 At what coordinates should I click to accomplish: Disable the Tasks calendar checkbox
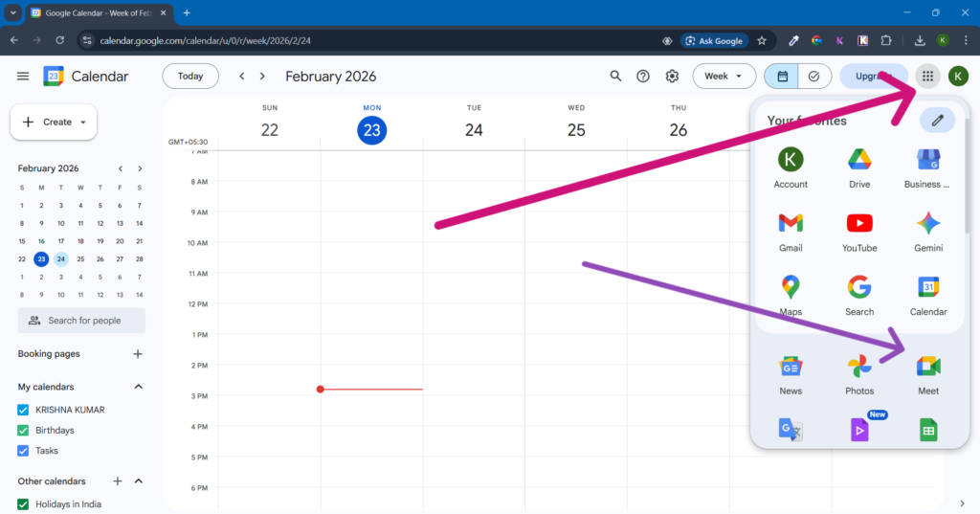point(24,451)
